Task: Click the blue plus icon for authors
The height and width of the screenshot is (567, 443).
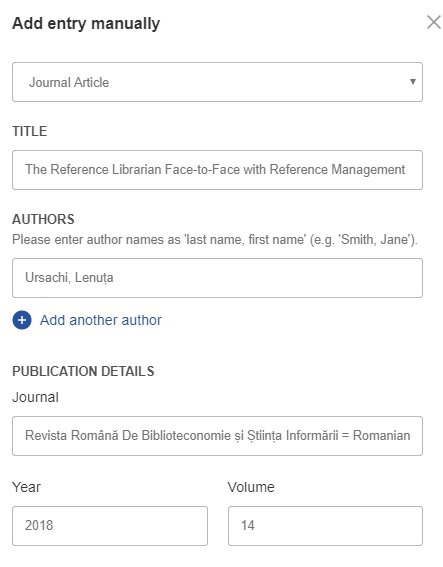Action: 22,320
